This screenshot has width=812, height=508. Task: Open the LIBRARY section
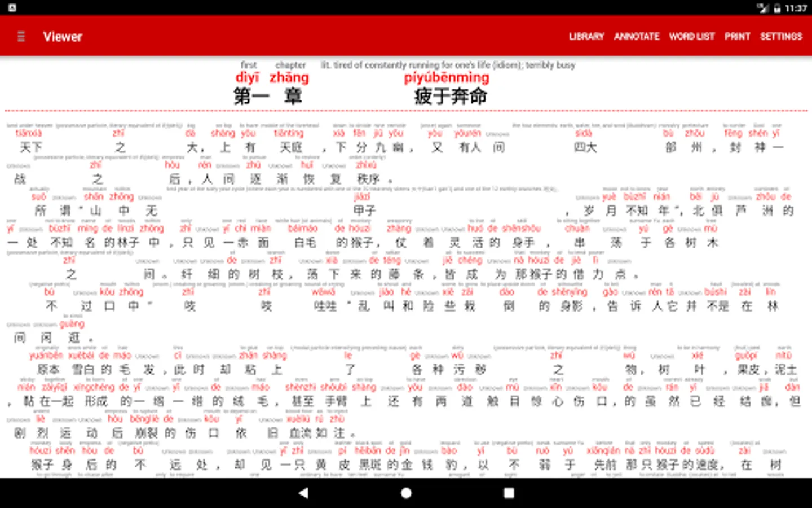point(586,36)
